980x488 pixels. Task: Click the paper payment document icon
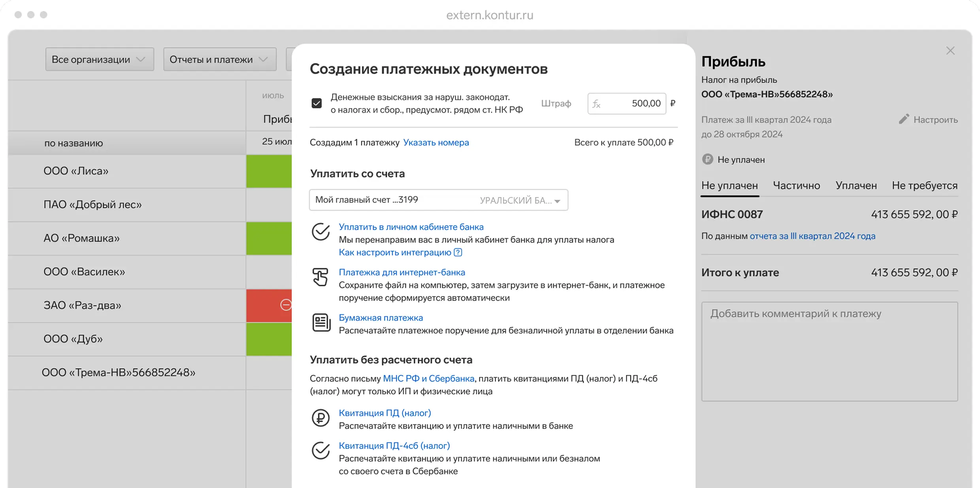pyautogui.click(x=321, y=323)
